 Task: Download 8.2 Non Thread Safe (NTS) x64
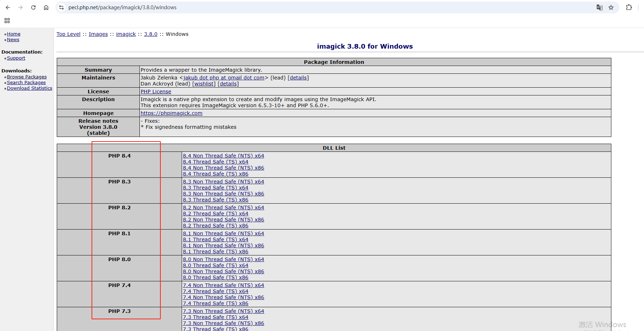[x=224, y=208]
